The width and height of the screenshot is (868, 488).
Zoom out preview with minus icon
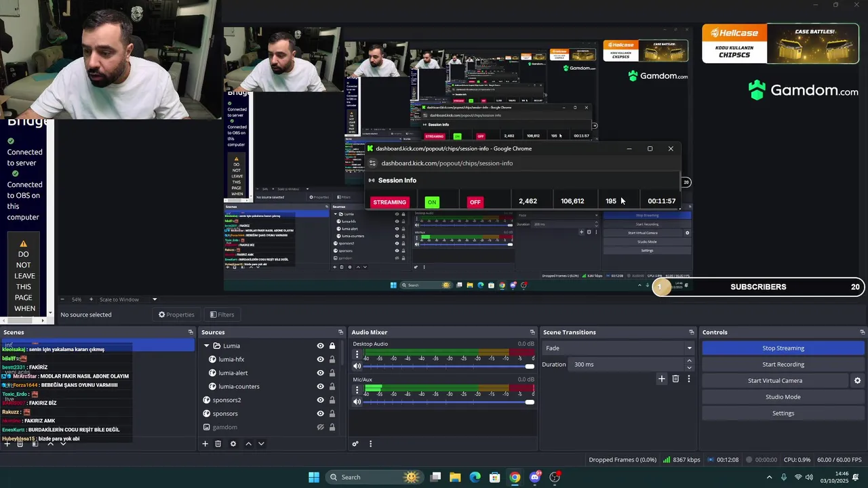[62, 300]
